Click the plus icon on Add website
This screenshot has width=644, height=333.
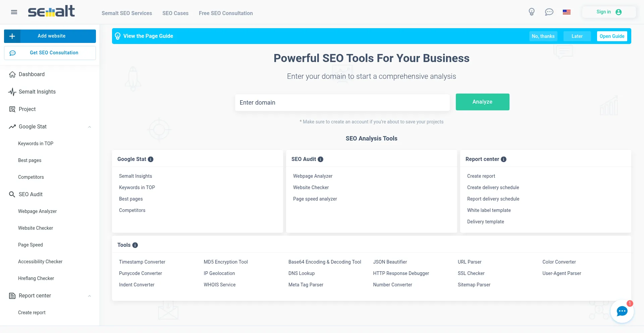click(x=12, y=36)
